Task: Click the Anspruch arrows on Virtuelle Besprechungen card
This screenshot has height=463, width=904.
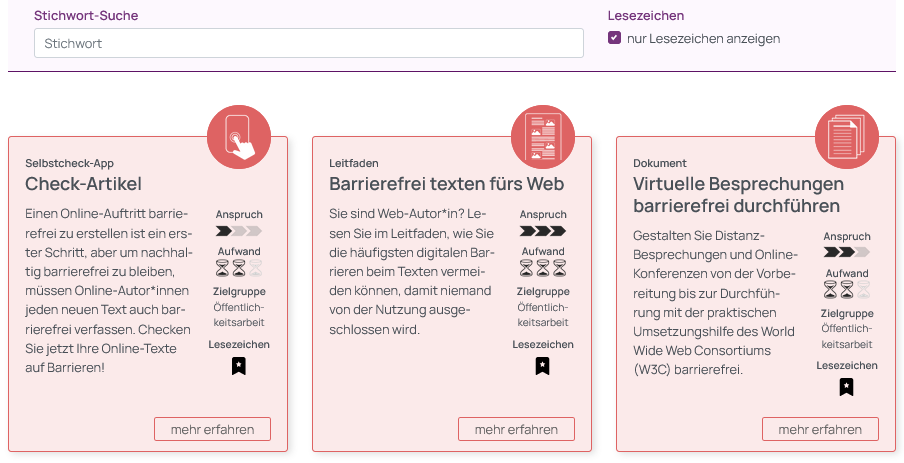Action: (x=846, y=252)
